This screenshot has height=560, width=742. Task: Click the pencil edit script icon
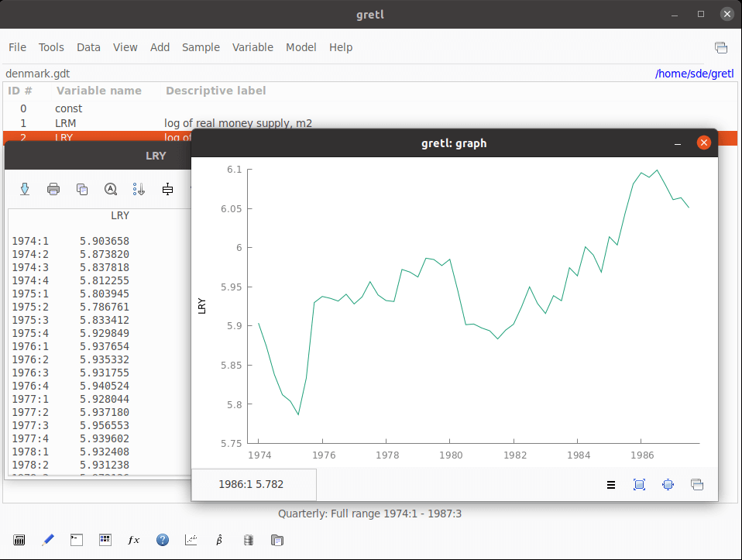(x=48, y=540)
